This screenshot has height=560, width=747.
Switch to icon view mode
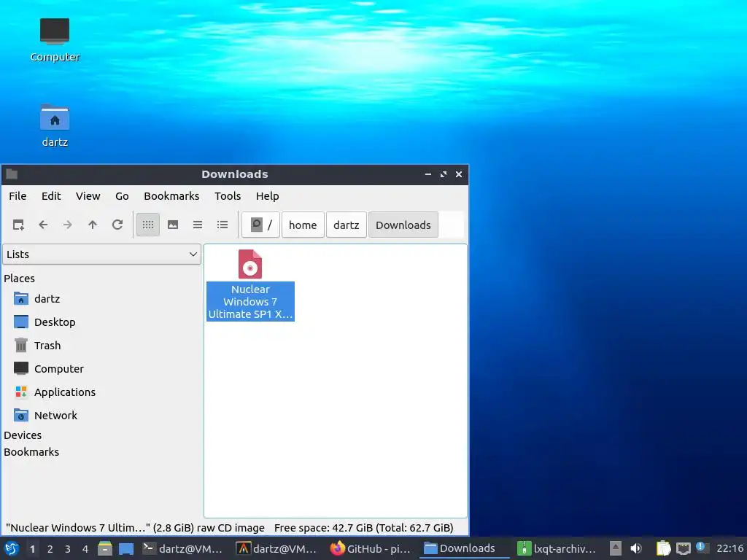148,225
